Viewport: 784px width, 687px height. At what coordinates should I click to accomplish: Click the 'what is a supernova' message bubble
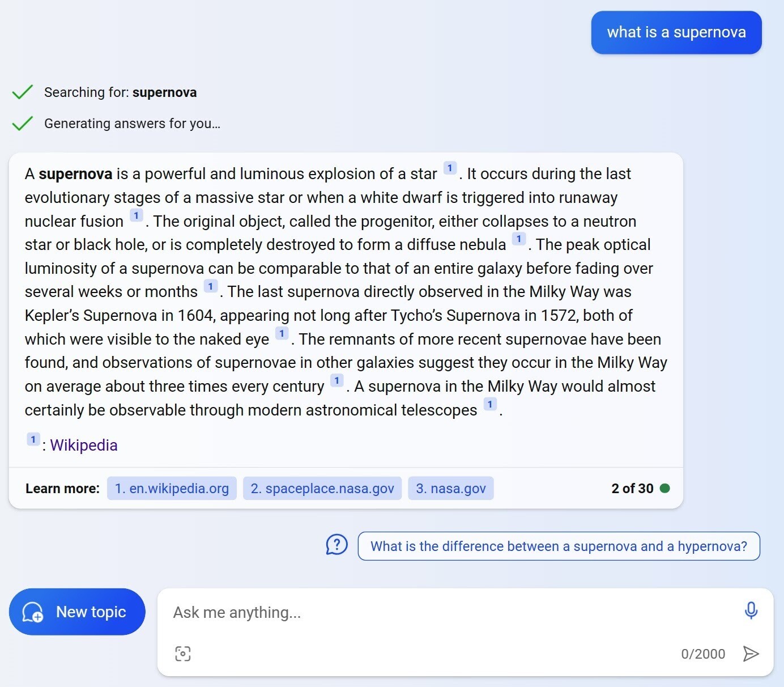click(x=676, y=32)
